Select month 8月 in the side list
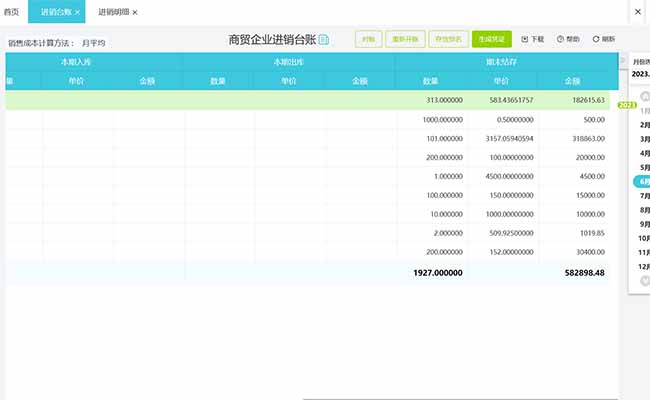This screenshot has width=650, height=400. pos(645,210)
